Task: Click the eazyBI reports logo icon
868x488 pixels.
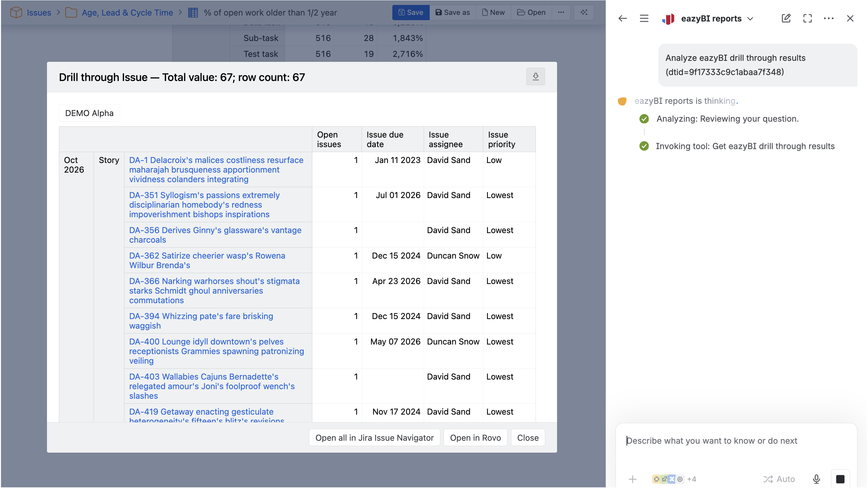Action: point(668,19)
